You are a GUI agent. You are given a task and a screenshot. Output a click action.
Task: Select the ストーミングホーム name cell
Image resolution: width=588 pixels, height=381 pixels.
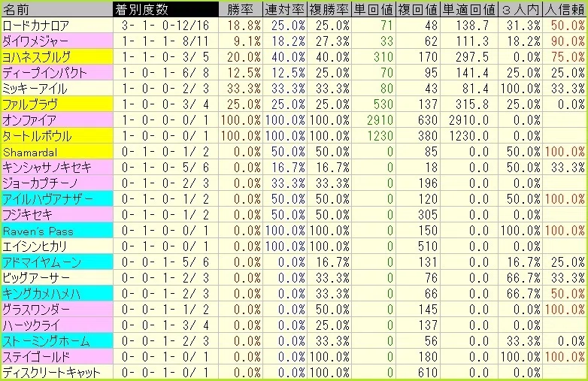point(56,341)
